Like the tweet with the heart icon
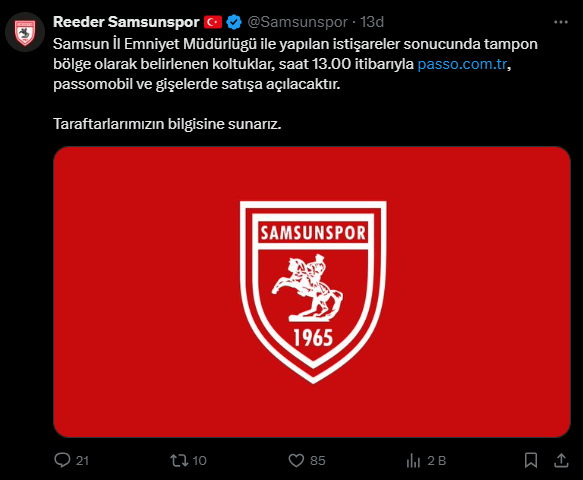Image resolution: width=583 pixels, height=480 pixels. coord(296,460)
